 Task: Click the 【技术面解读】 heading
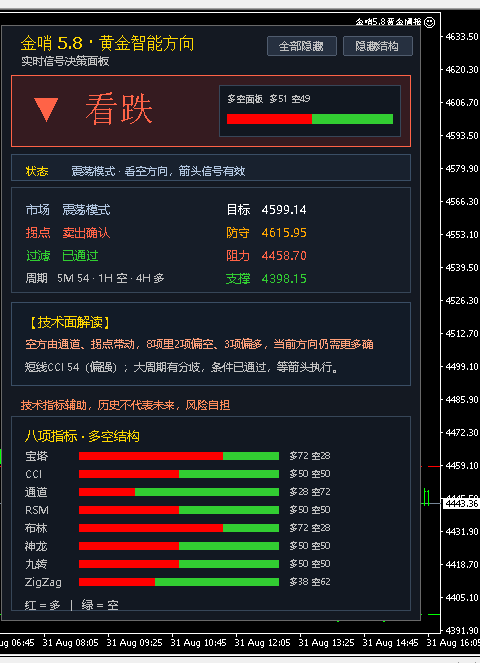(x=70, y=323)
